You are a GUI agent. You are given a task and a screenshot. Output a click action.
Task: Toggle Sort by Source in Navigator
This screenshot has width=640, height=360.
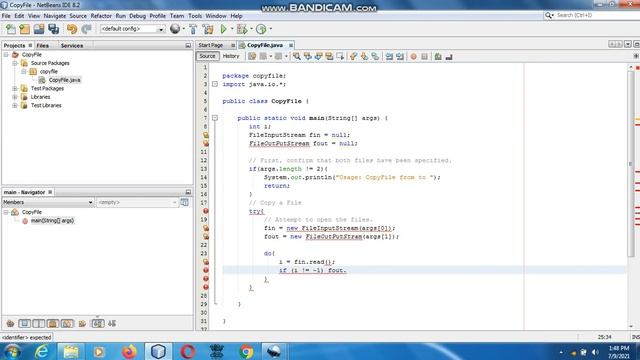pos(112,324)
